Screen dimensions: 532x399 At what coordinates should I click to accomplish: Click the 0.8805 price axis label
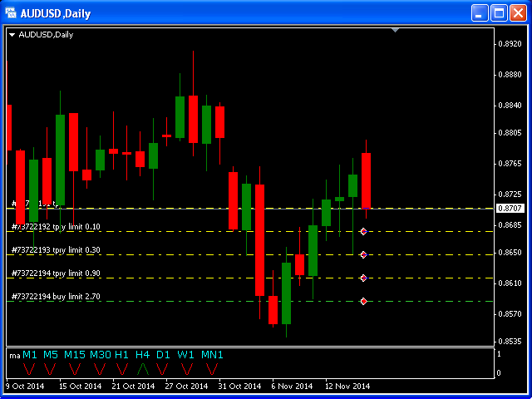[x=510, y=133]
